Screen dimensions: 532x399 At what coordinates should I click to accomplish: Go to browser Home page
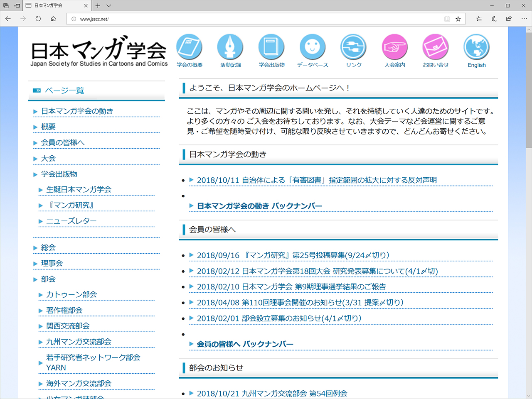coord(53,19)
